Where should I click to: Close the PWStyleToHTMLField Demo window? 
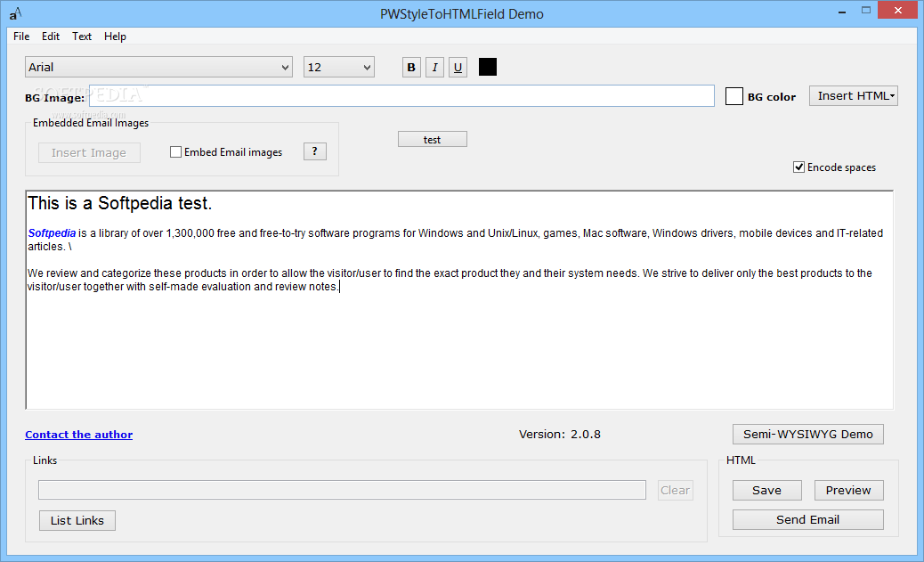[x=898, y=10]
